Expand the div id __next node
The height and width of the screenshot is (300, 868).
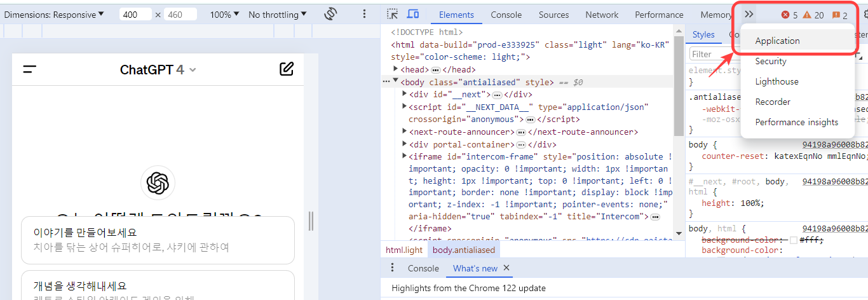click(405, 94)
